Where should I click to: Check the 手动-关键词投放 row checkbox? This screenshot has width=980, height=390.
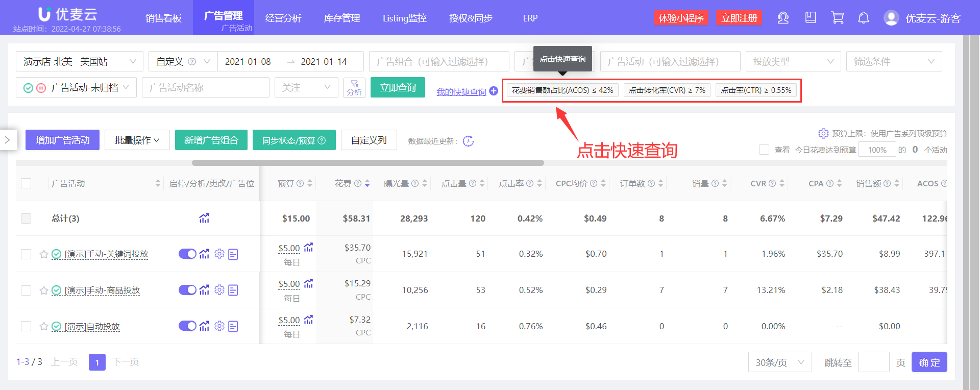point(26,254)
